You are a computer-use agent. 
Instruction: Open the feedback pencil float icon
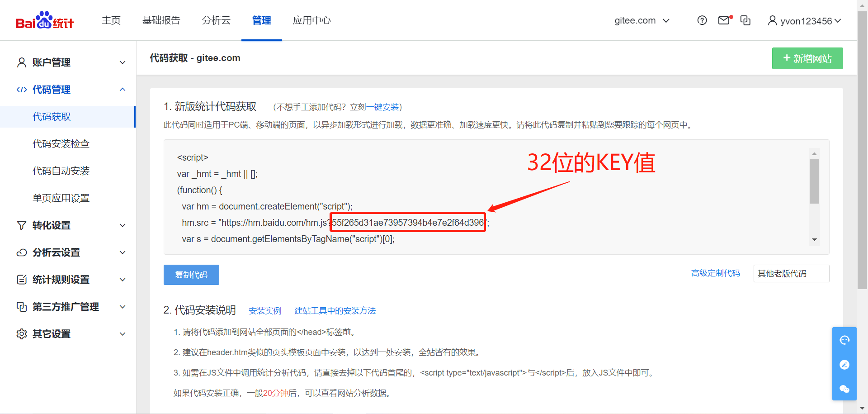click(x=844, y=365)
